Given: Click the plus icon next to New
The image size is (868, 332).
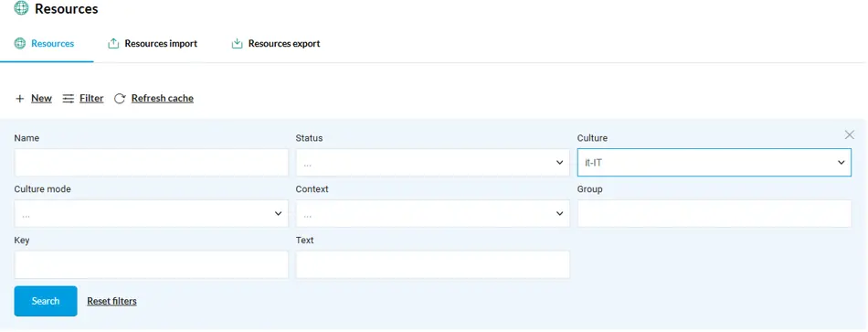Looking at the screenshot, I should click(20, 99).
